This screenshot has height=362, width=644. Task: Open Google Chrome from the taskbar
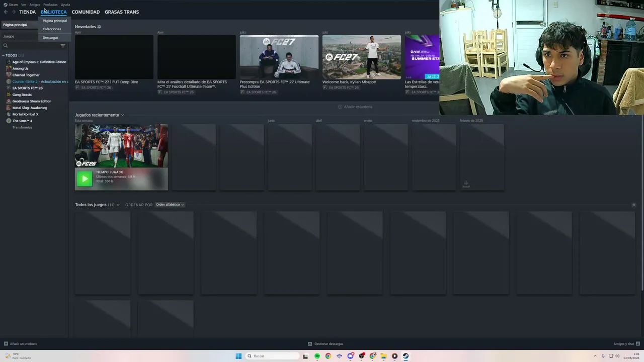pyautogui.click(x=328, y=356)
